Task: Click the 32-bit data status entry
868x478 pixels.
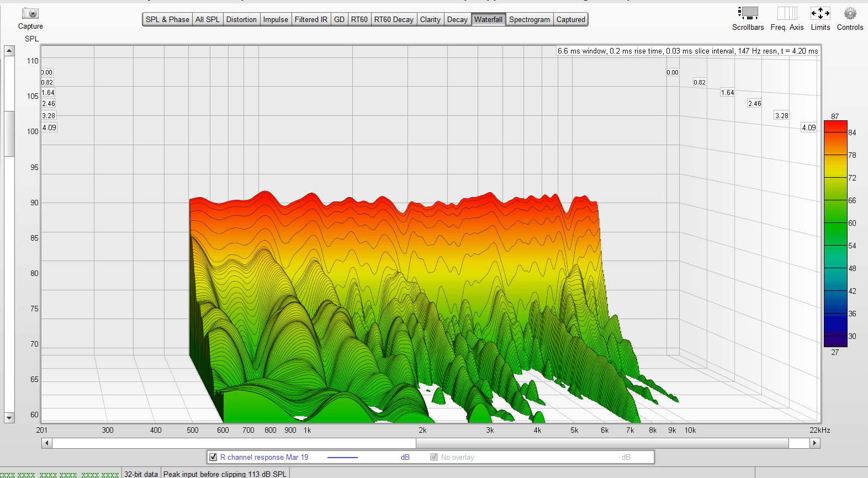Action: tap(141, 474)
